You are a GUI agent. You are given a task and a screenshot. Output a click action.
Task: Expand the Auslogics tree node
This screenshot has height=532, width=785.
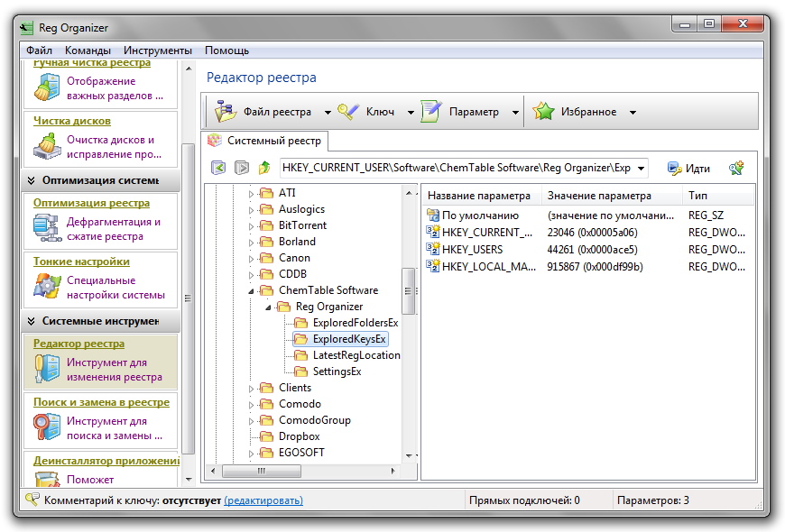point(252,210)
